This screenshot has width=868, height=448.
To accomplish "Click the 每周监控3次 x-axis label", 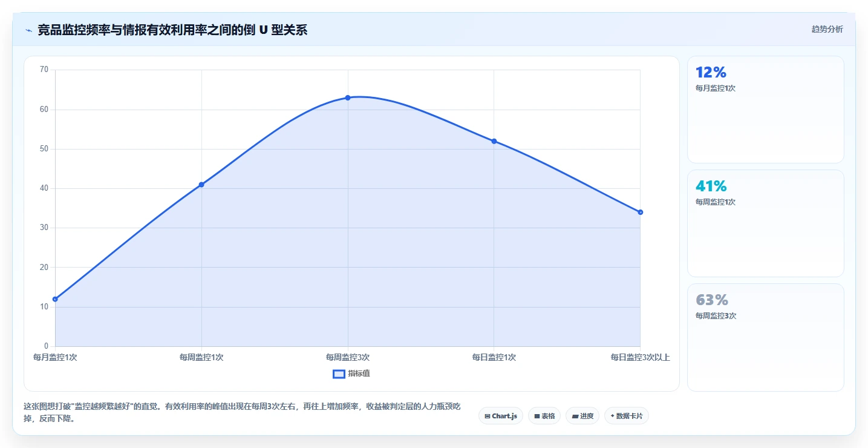I will click(x=348, y=357).
